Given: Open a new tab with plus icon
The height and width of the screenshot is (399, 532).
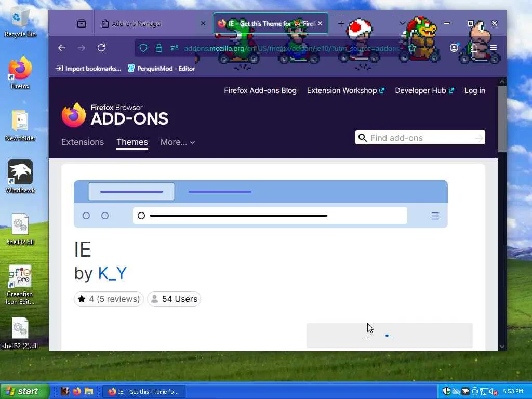Looking at the screenshot, I should click(341, 23).
